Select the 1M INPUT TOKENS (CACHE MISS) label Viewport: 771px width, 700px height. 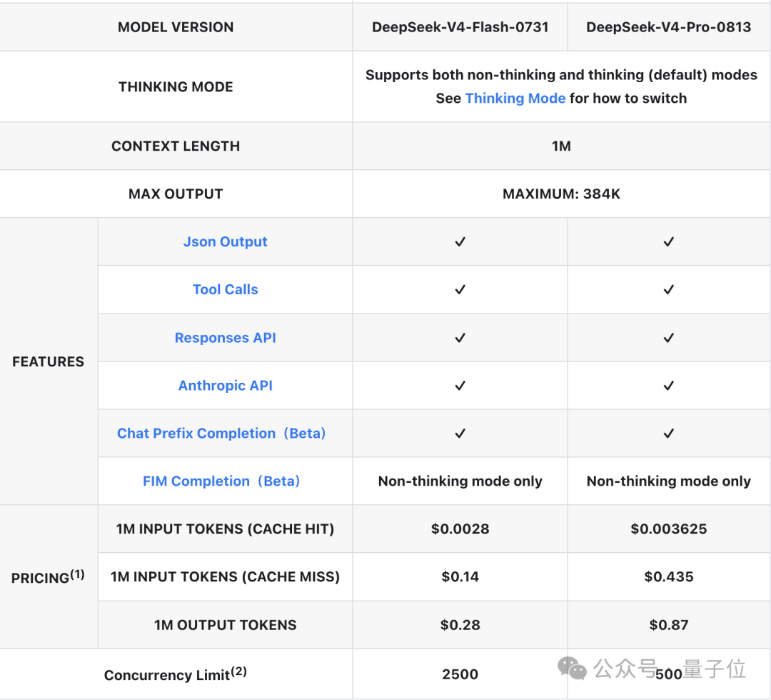225,576
